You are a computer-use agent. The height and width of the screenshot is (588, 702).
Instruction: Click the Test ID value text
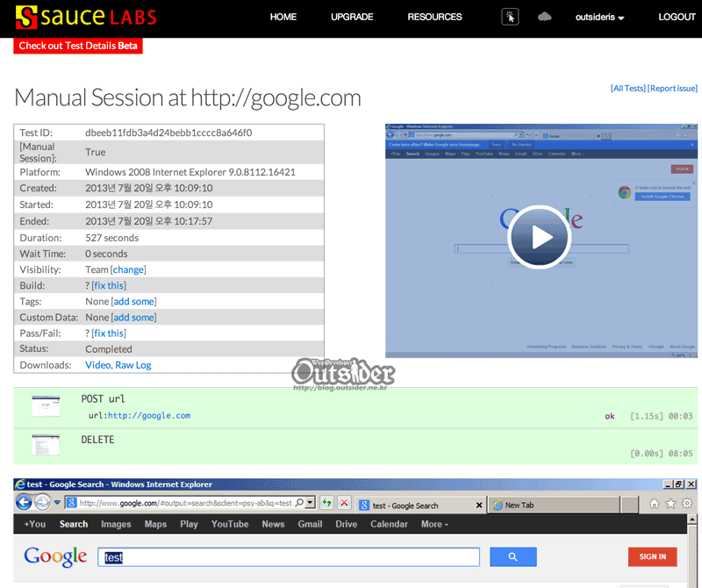168,133
